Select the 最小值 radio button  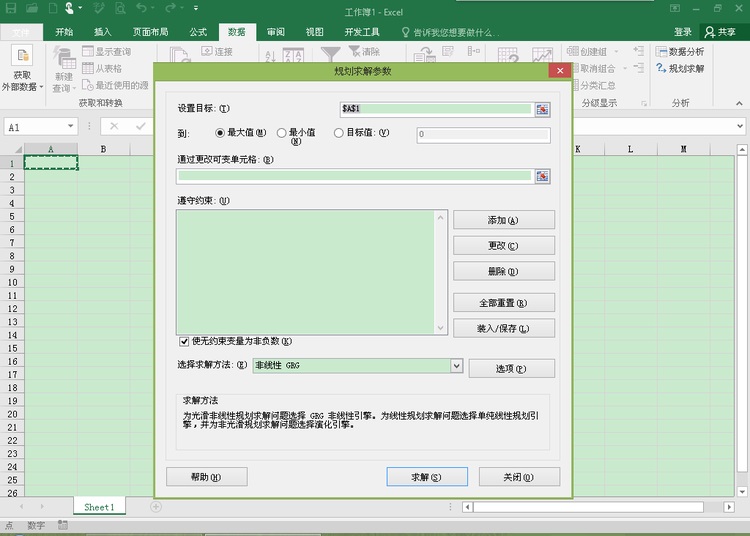point(282,133)
